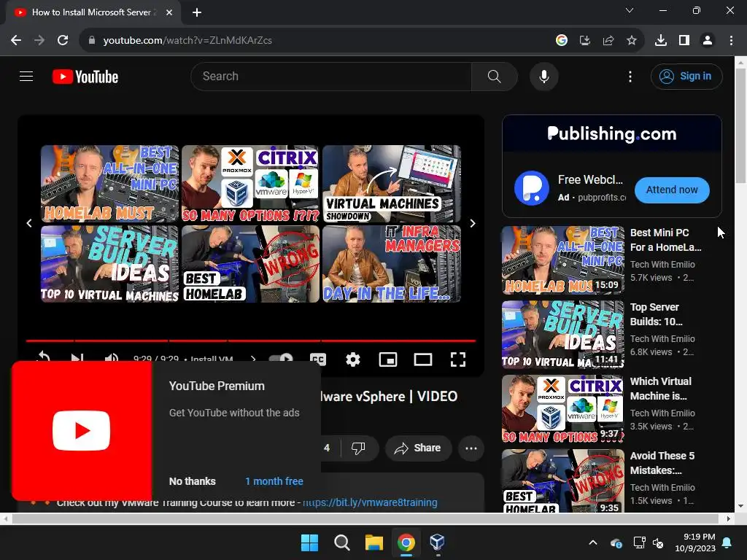The image size is (747, 560).
Task: Open more actions ellipsis under the video
Action: click(x=471, y=448)
